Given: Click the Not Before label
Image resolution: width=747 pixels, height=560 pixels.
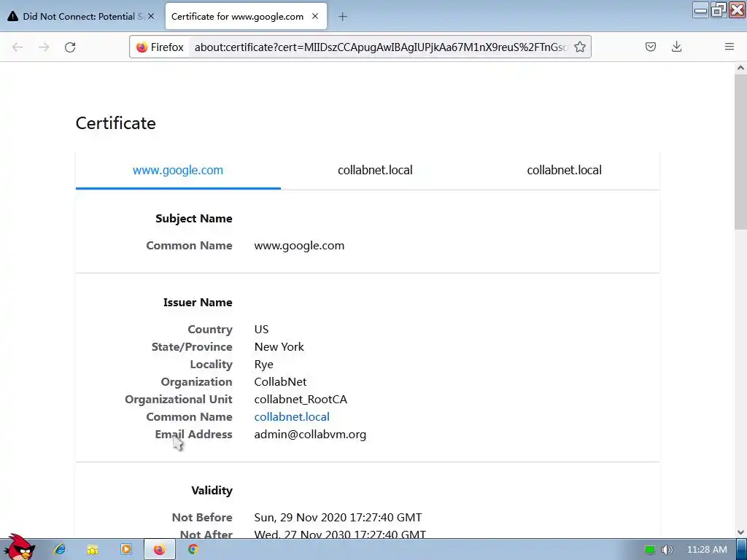Looking at the screenshot, I should click(x=202, y=518).
